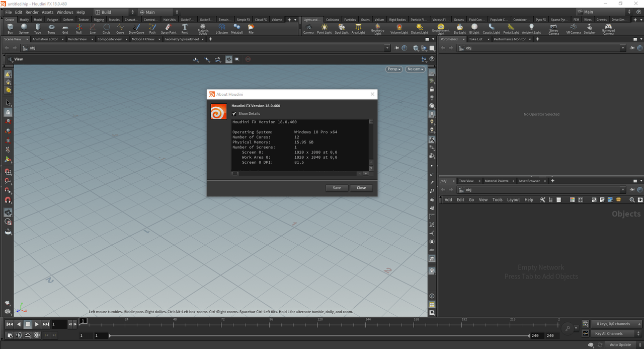Add a Caustic Light
Viewport: 644px width, 349px height.
coord(492,29)
